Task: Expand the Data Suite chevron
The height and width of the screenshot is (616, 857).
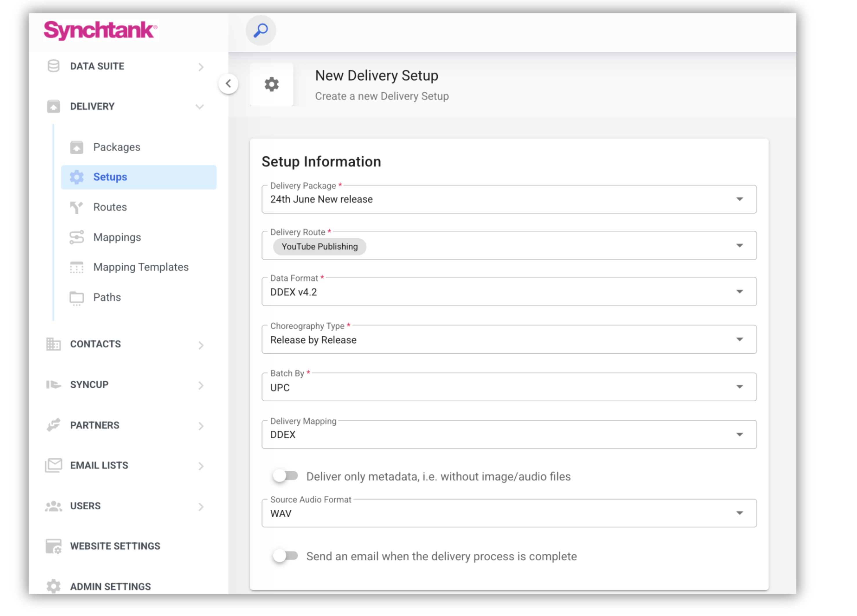Action: pyautogui.click(x=201, y=67)
